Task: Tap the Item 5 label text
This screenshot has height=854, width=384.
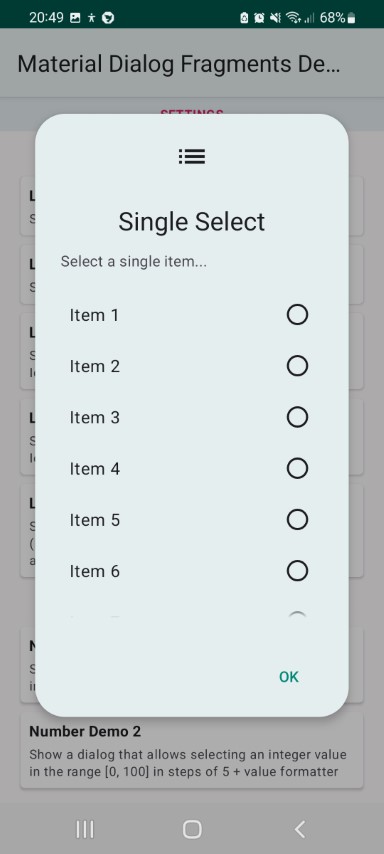Action: pyautogui.click(x=94, y=520)
